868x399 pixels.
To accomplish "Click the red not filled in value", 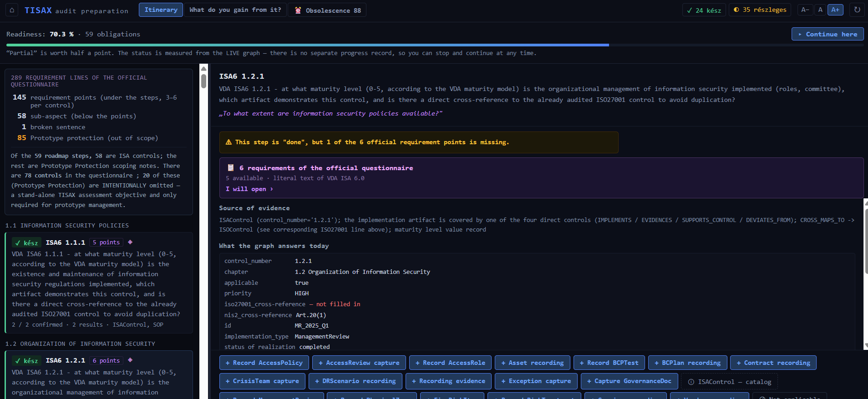I will coord(338,304).
